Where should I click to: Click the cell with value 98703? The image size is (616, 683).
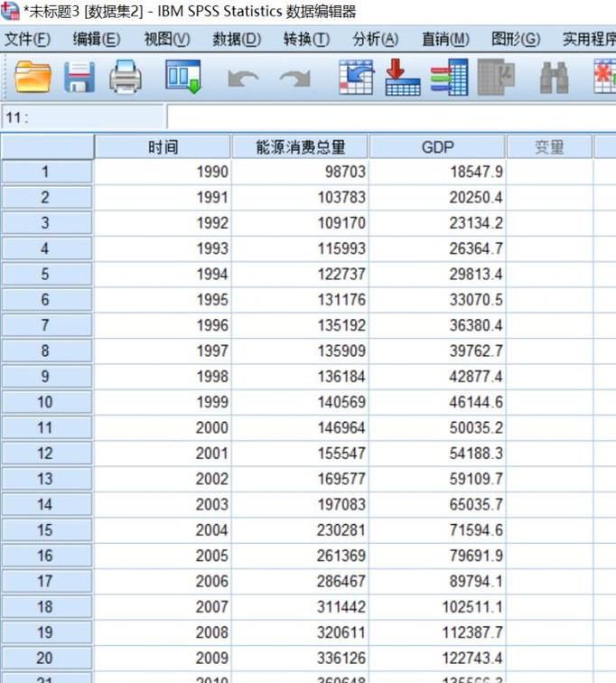(x=300, y=172)
